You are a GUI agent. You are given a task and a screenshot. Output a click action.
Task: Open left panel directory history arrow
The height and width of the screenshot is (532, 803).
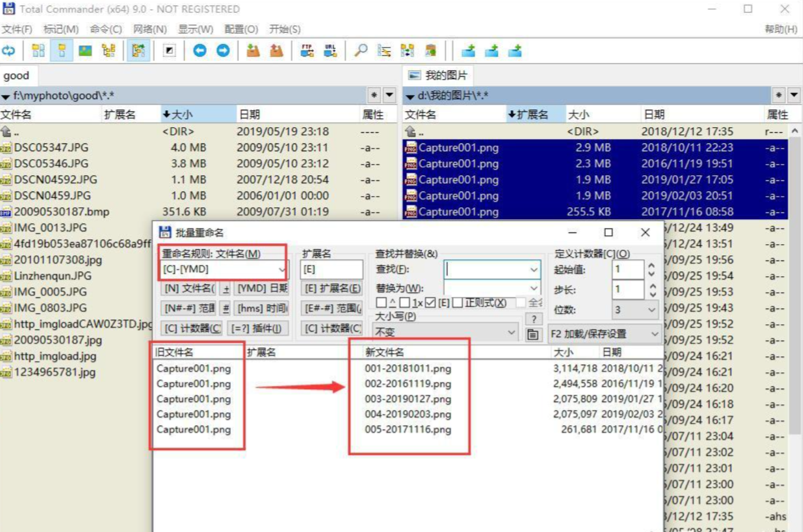point(390,95)
